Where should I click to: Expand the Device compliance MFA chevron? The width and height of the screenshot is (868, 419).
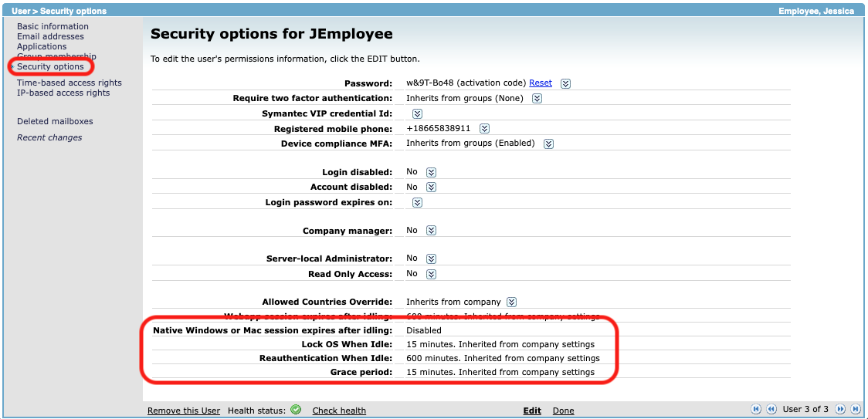[548, 144]
